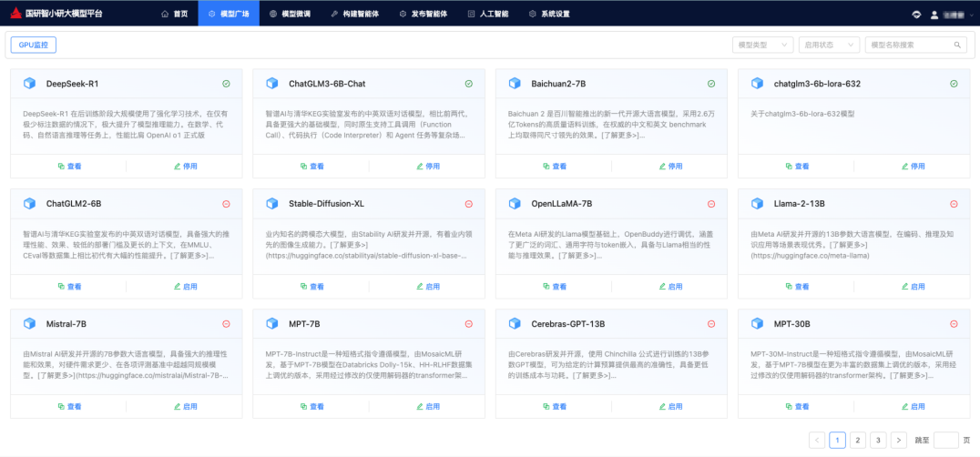Click the ChatGLM3-6B-Chat cube icon

pyautogui.click(x=272, y=84)
